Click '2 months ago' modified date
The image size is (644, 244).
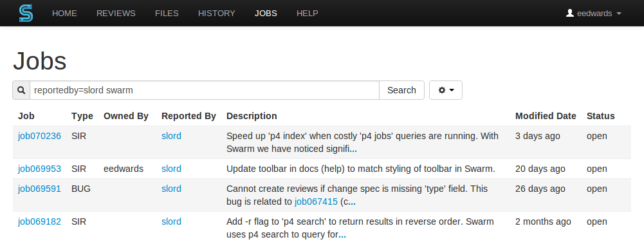[543, 221]
